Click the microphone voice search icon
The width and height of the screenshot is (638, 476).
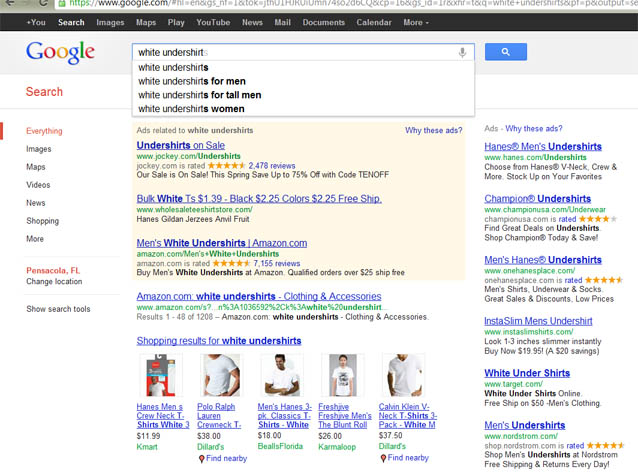pos(462,52)
